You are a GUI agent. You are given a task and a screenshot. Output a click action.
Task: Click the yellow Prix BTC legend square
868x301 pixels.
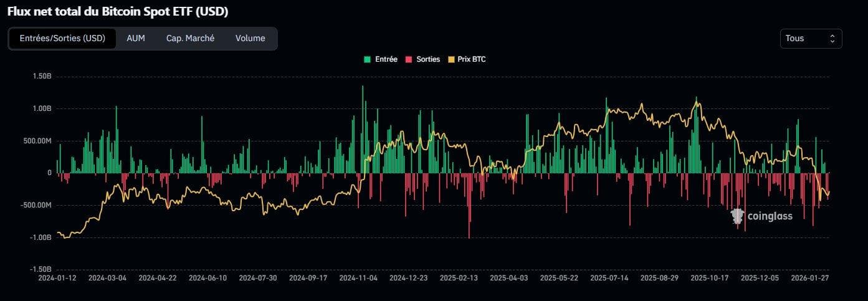point(452,59)
